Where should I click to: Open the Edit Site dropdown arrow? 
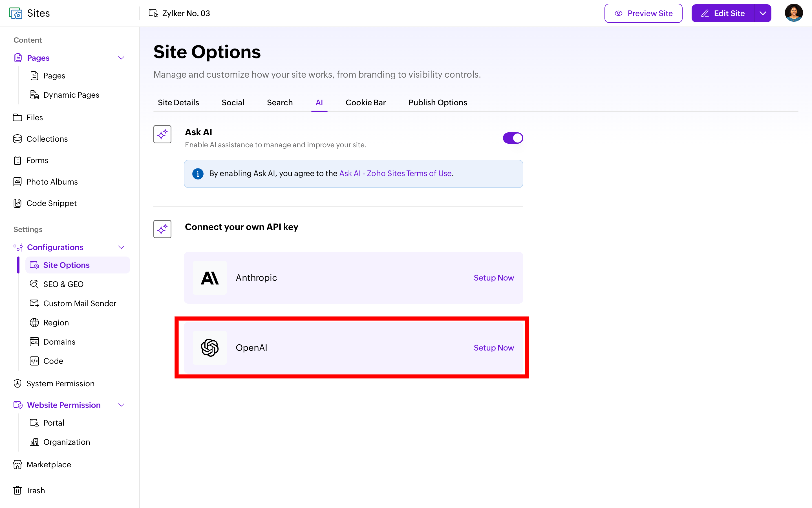tap(763, 13)
